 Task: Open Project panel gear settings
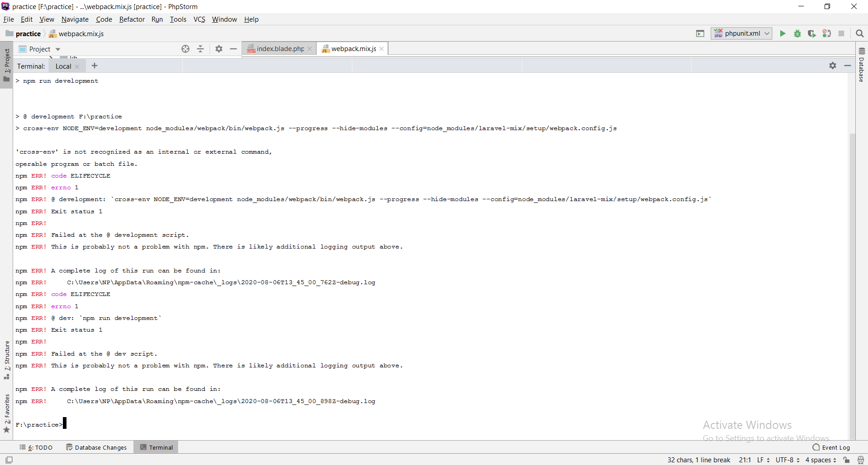click(219, 49)
